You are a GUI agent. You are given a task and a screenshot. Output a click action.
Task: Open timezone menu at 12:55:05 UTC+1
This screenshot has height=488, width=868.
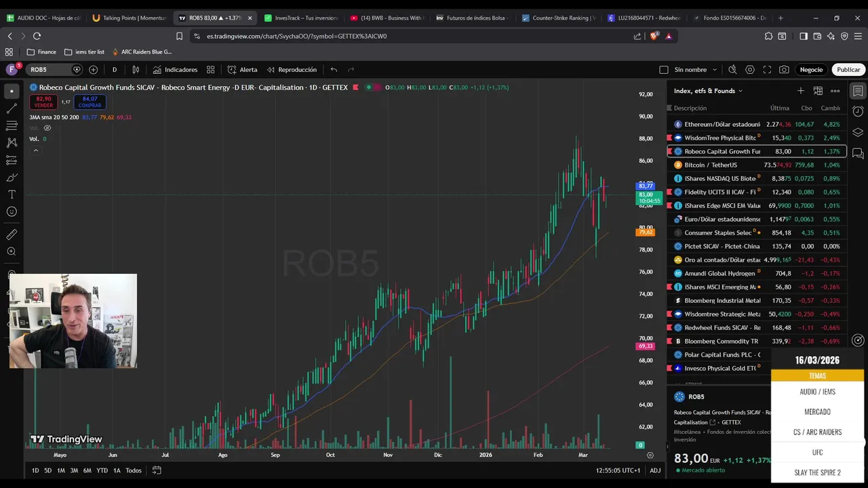(618, 470)
